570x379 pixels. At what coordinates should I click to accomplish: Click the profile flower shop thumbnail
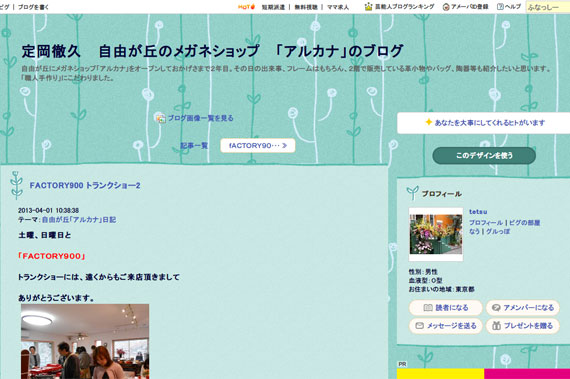click(436, 234)
